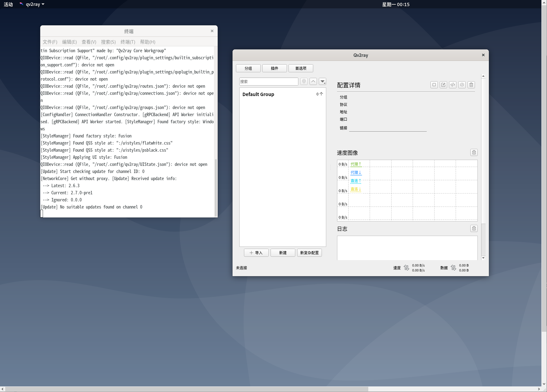Open the 查看(V) menu in terminal

click(x=89, y=42)
